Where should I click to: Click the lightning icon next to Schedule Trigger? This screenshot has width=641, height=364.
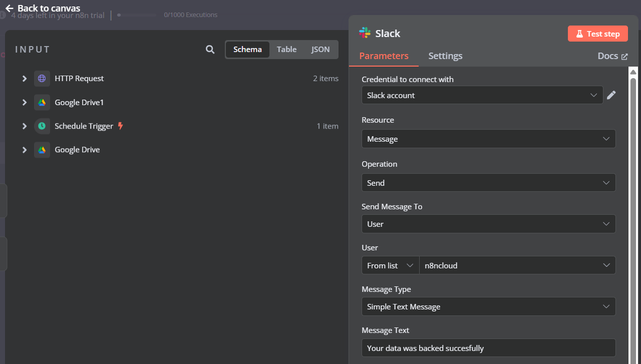click(120, 126)
